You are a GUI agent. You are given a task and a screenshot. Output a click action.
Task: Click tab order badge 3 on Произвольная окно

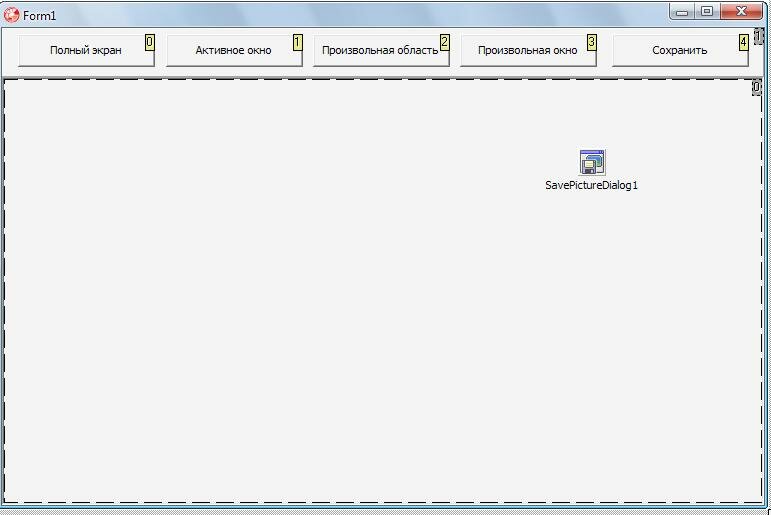pyautogui.click(x=591, y=42)
